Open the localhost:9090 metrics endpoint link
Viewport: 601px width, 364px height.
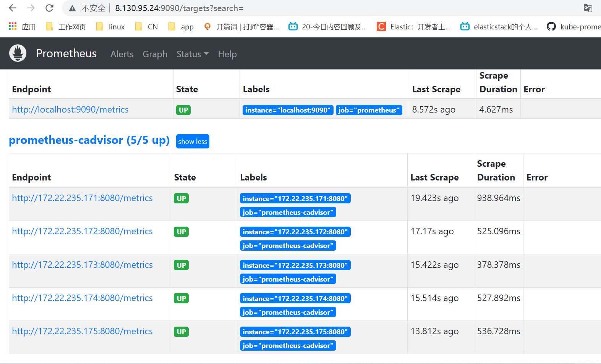tap(70, 110)
